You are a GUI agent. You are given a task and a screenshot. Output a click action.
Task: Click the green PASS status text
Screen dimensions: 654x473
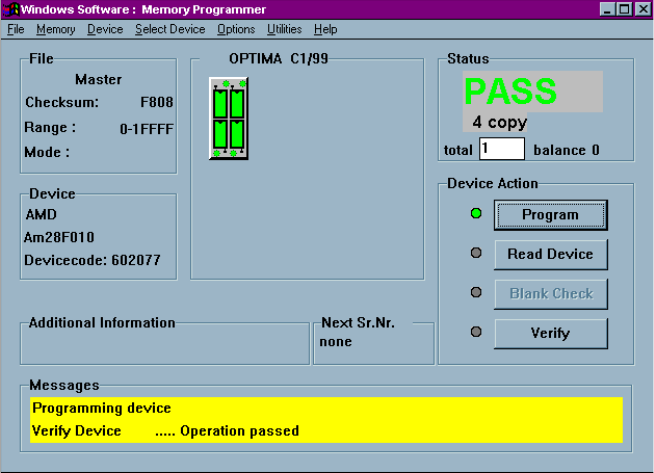point(510,91)
